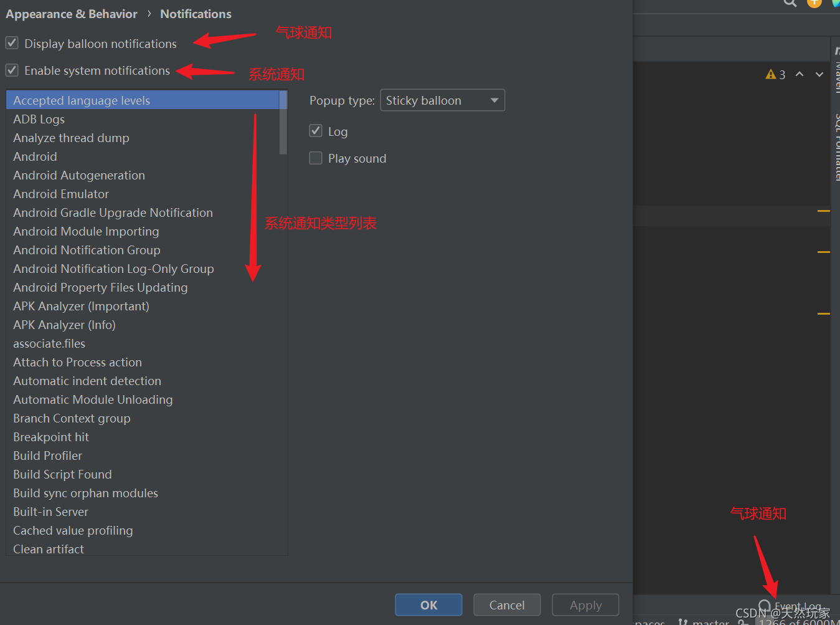Toggle the Log checkbox
Screen dimensions: 840x625
pyautogui.click(x=316, y=131)
